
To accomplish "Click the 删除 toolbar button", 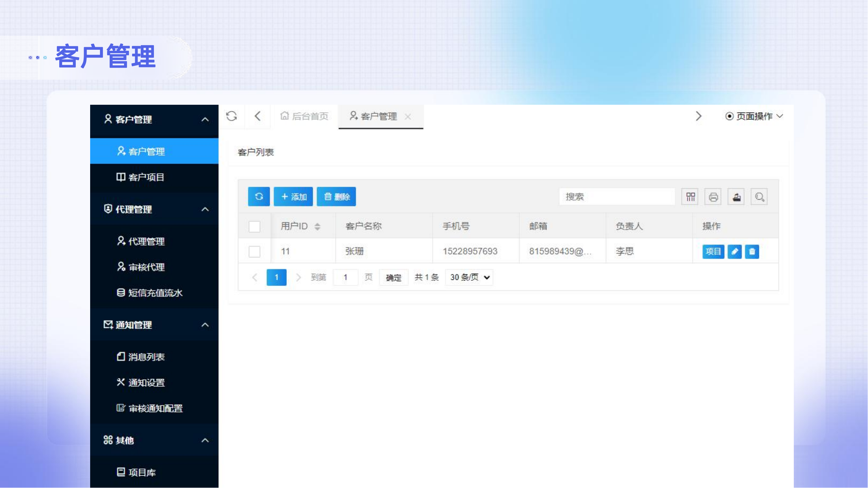I will click(x=336, y=197).
